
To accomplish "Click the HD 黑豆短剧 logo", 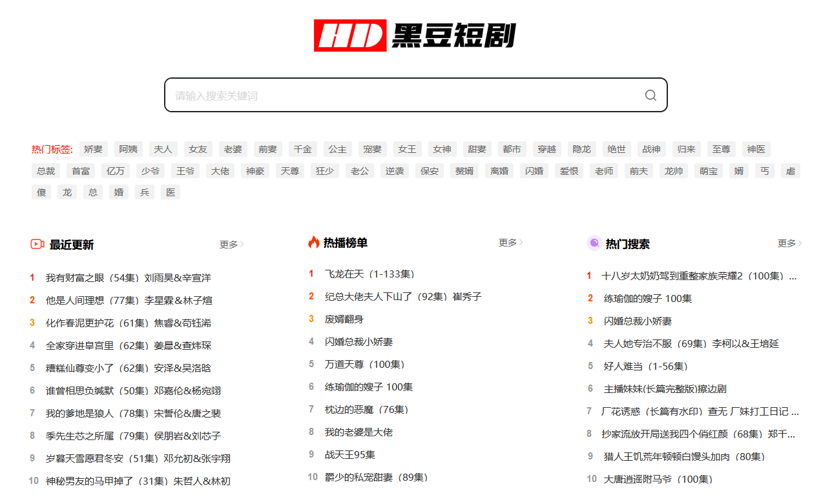I will coord(415,35).
